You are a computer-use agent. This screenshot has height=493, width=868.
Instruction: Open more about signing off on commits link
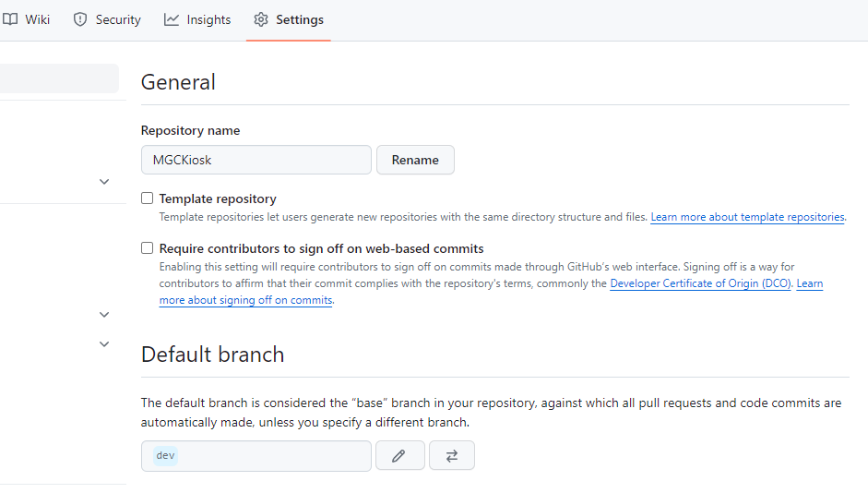coord(245,300)
